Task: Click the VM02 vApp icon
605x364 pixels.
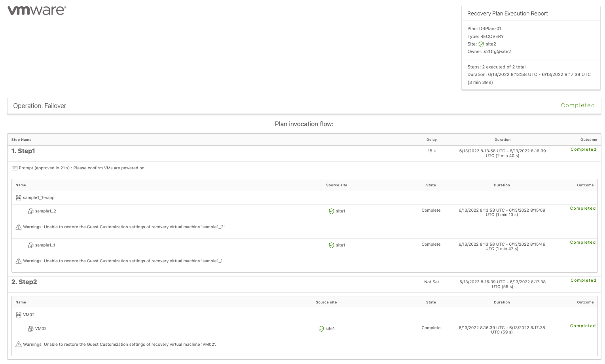Action: (19, 315)
